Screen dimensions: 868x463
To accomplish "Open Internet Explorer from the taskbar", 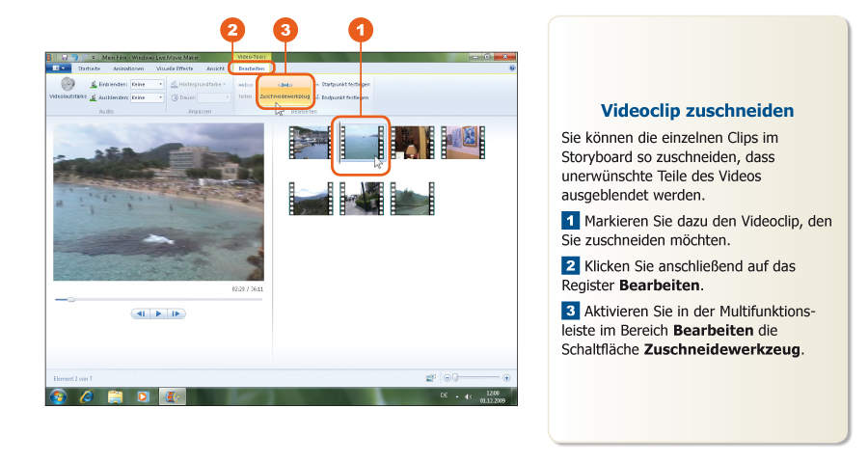I will [x=87, y=396].
